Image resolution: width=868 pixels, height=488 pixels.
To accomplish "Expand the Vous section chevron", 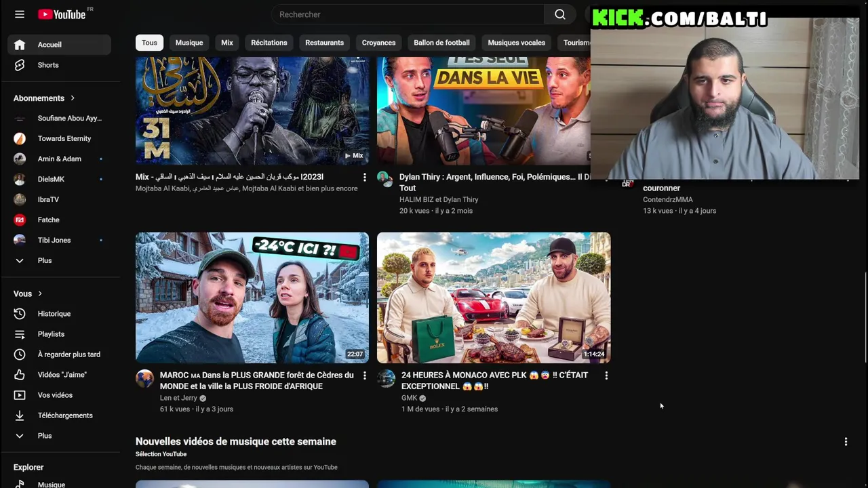I will [40, 293].
